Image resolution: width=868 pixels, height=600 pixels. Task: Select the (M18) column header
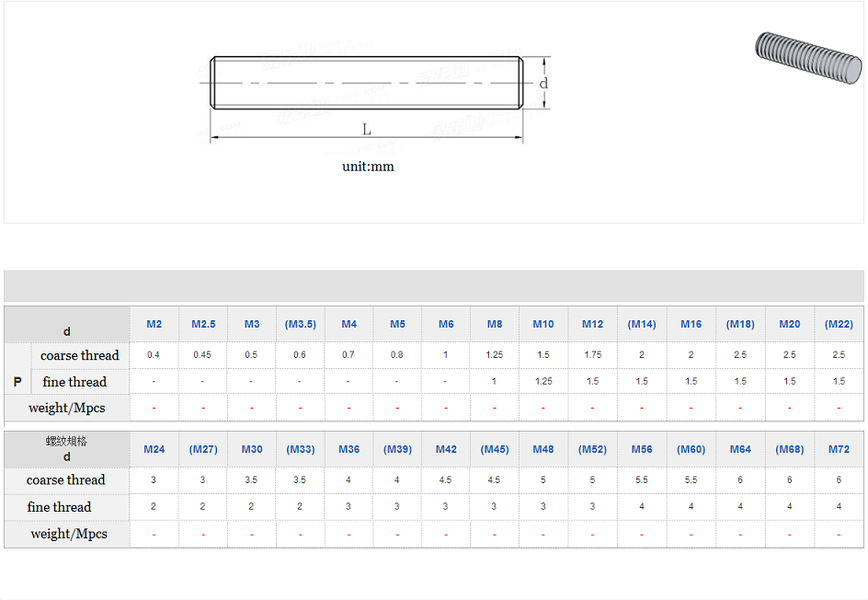tap(740, 324)
